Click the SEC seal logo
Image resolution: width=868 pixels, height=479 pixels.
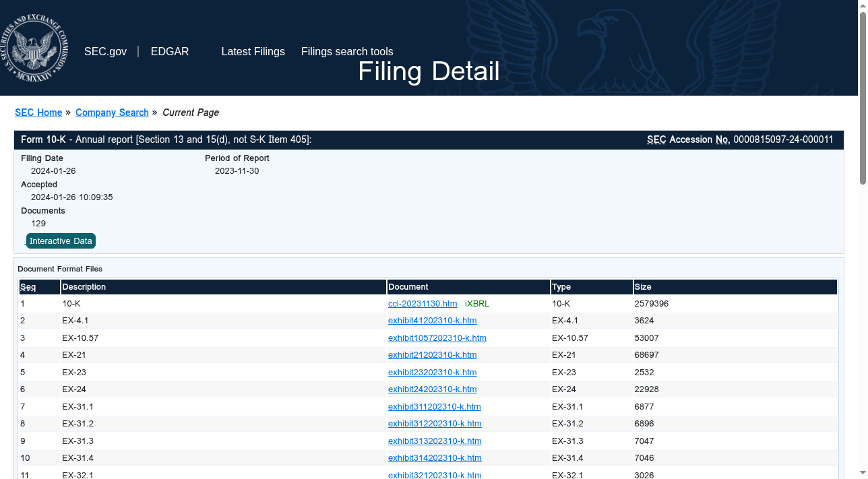point(34,49)
